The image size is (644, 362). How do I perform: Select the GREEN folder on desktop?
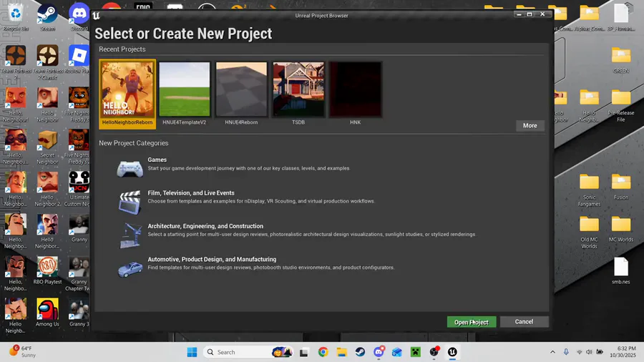621,60
